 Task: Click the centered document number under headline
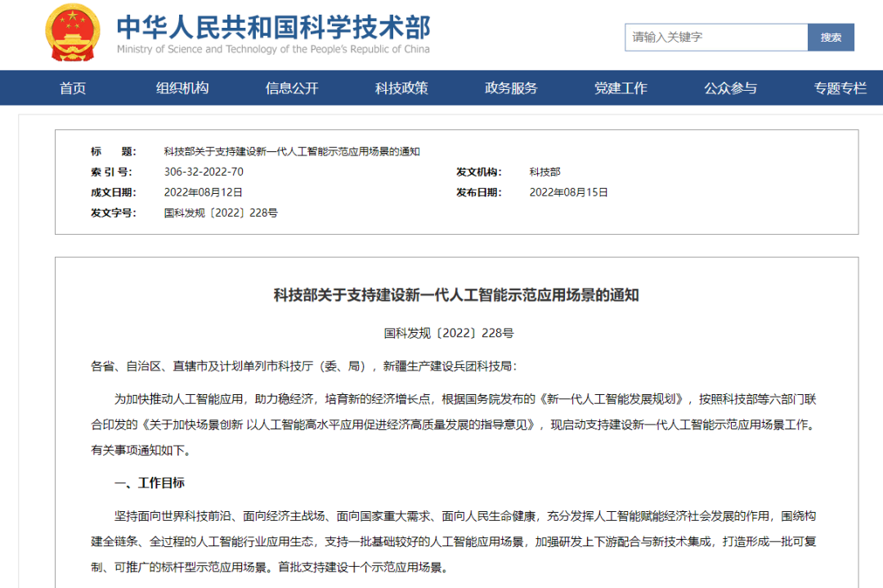tap(449, 333)
